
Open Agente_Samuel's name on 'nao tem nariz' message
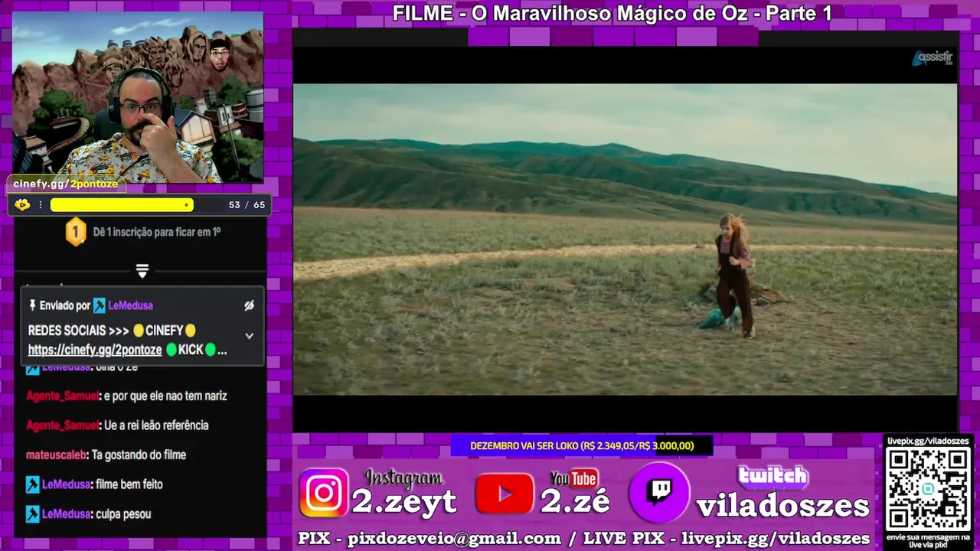coord(63,396)
